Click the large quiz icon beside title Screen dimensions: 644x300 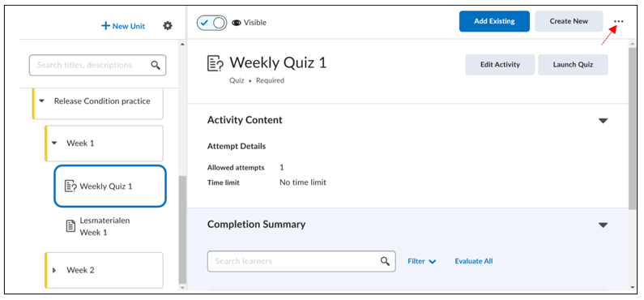pyautogui.click(x=215, y=64)
